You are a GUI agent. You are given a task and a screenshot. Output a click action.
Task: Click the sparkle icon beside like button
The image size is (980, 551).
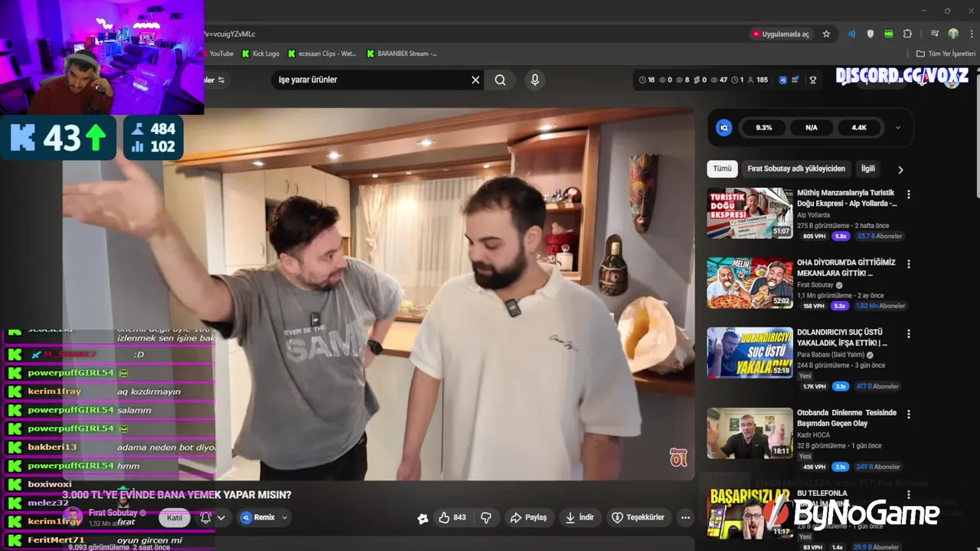coord(423,518)
